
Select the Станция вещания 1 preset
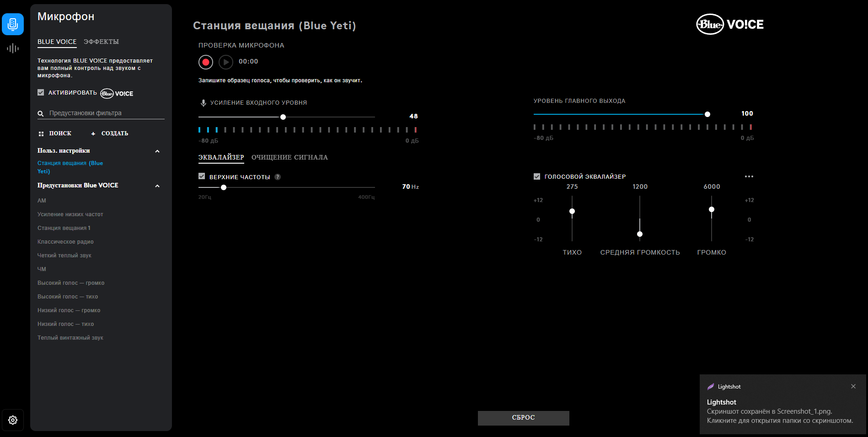tap(64, 228)
